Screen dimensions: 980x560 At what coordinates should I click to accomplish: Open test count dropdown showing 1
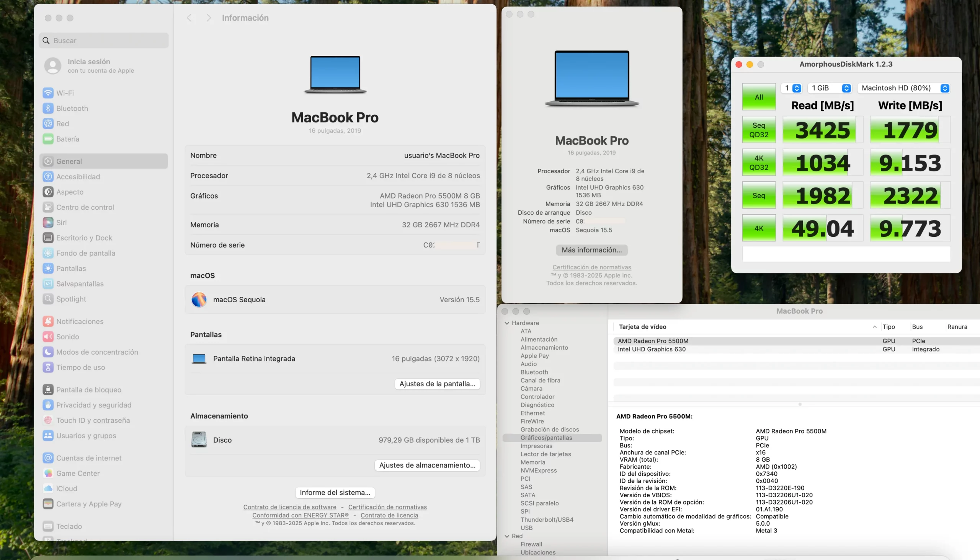click(x=791, y=88)
